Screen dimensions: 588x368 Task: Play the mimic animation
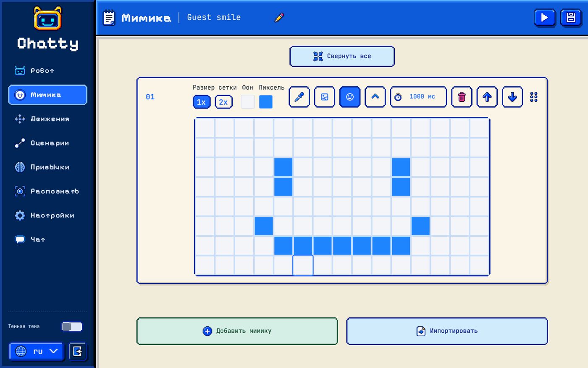[x=545, y=18]
